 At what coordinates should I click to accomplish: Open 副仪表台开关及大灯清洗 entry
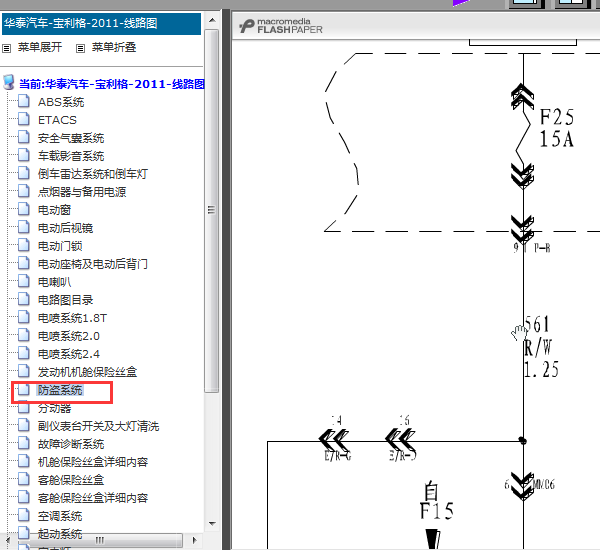point(98,426)
